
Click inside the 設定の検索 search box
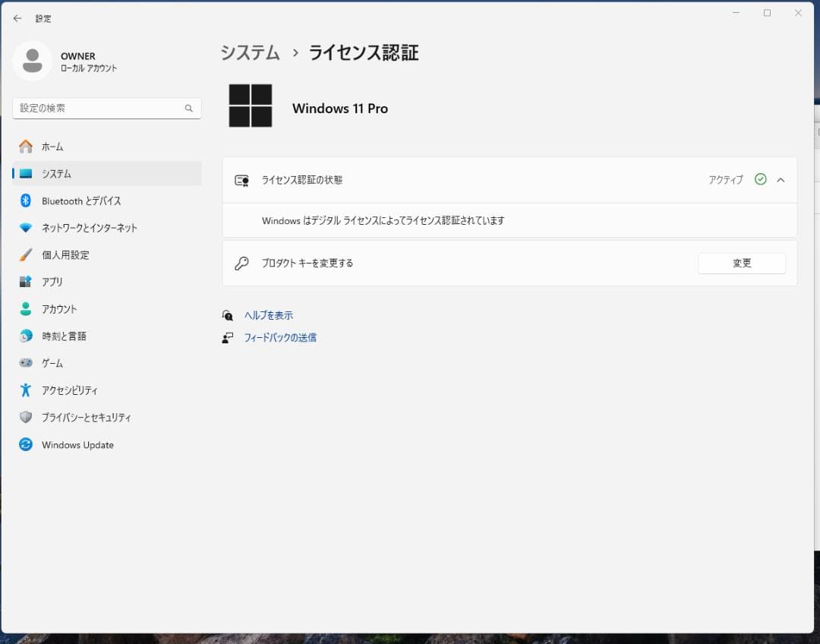point(106,108)
